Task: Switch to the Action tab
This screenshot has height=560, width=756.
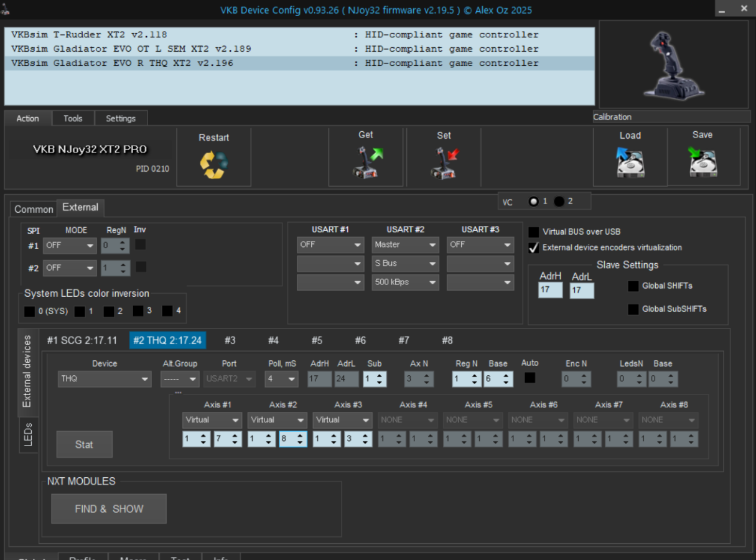Action: click(x=27, y=118)
